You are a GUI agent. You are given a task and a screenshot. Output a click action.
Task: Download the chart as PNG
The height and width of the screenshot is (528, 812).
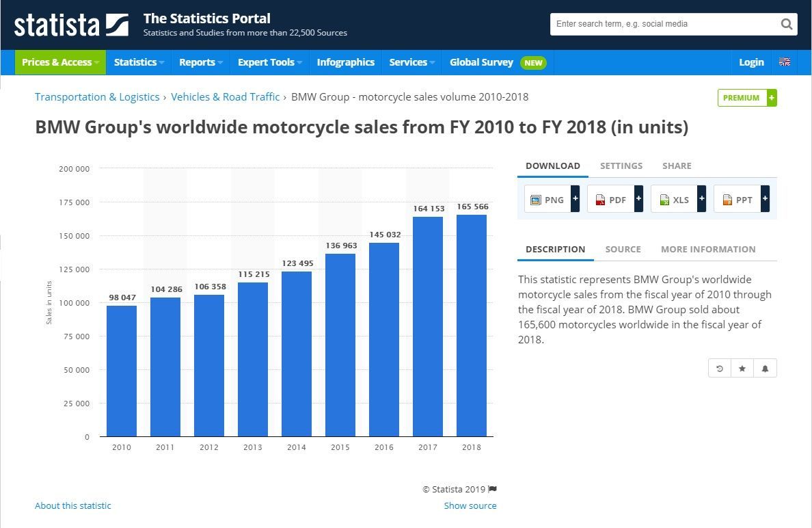[547, 200]
